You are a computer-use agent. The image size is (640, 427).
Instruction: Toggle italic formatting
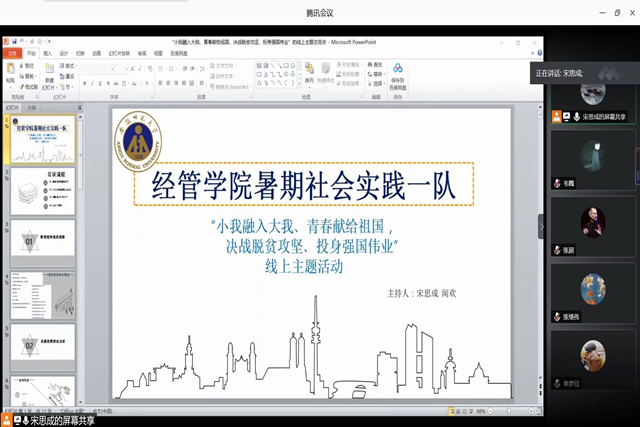[92, 83]
